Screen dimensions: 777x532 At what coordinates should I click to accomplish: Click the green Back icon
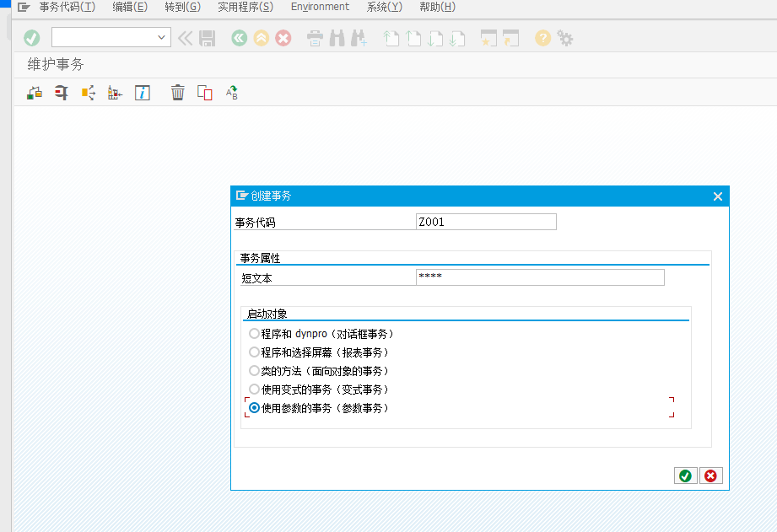(x=240, y=38)
